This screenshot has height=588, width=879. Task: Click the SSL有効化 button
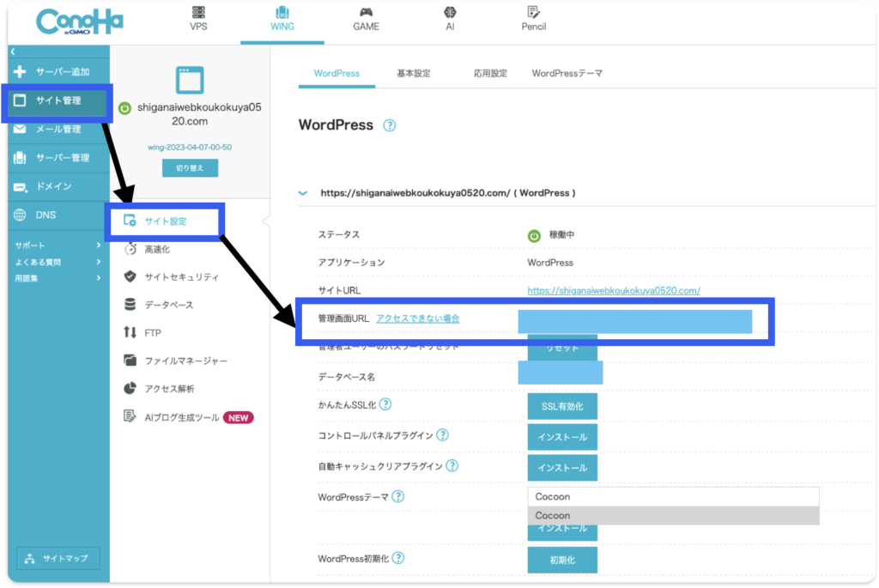coord(561,406)
